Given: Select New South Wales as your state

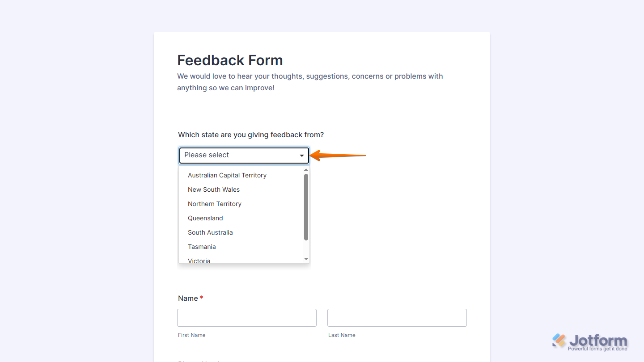Looking at the screenshot, I should pyautogui.click(x=214, y=189).
